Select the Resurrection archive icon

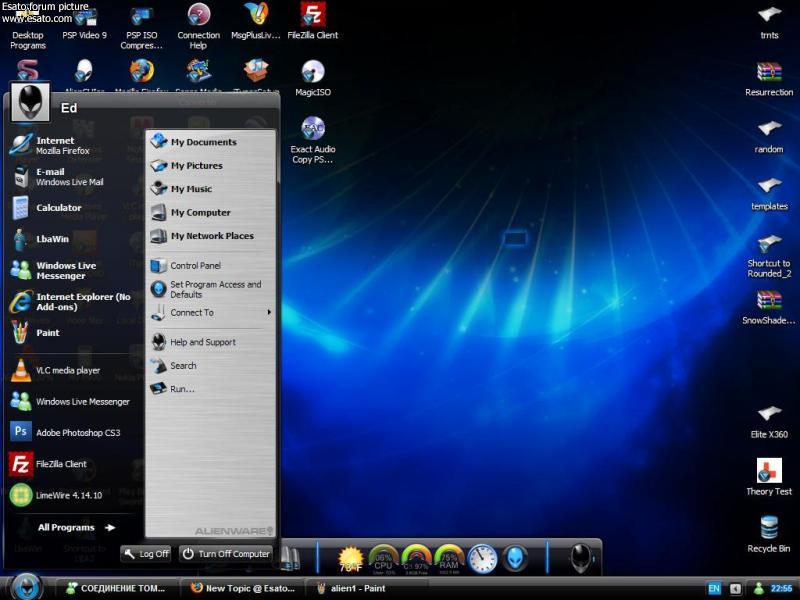click(x=769, y=79)
